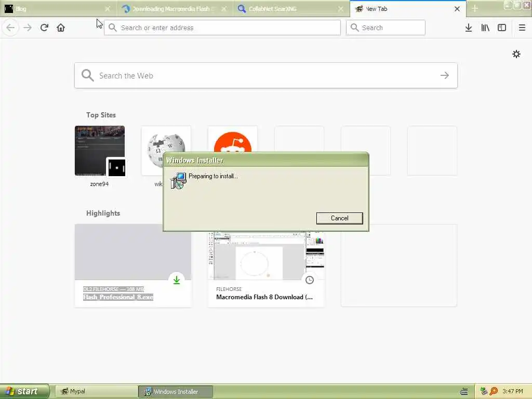Click the first system tray icon

(x=484, y=391)
